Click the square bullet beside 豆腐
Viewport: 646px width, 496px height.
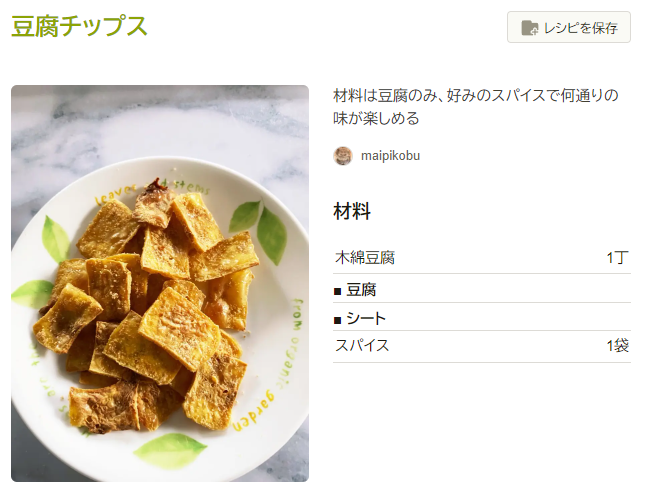click(338, 291)
